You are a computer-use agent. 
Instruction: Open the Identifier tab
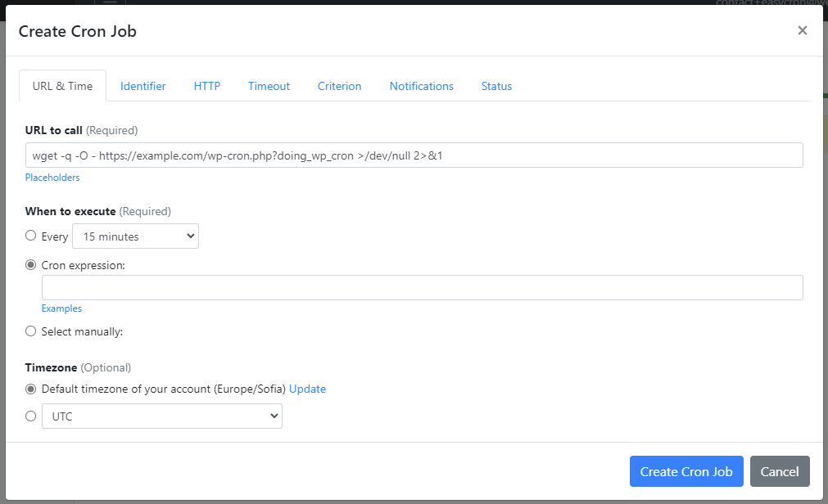coord(143,86)
